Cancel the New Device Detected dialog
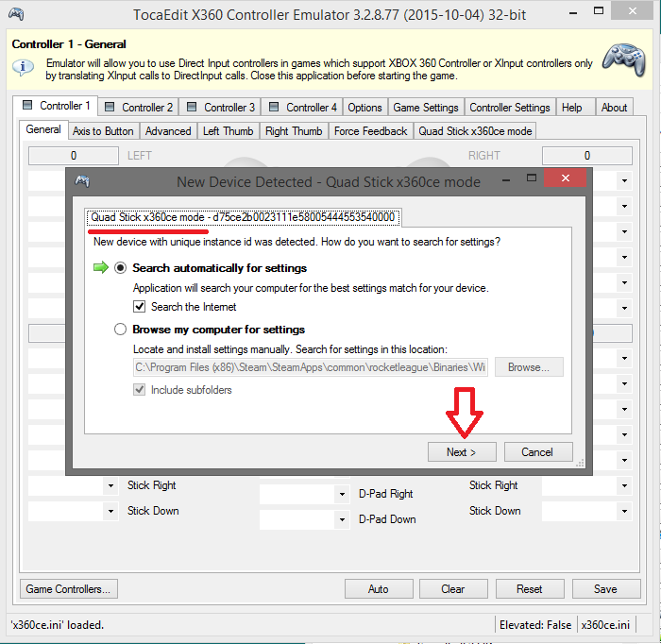Image resolution: width=661 pixels, height=644 pixels. [538, 451]
